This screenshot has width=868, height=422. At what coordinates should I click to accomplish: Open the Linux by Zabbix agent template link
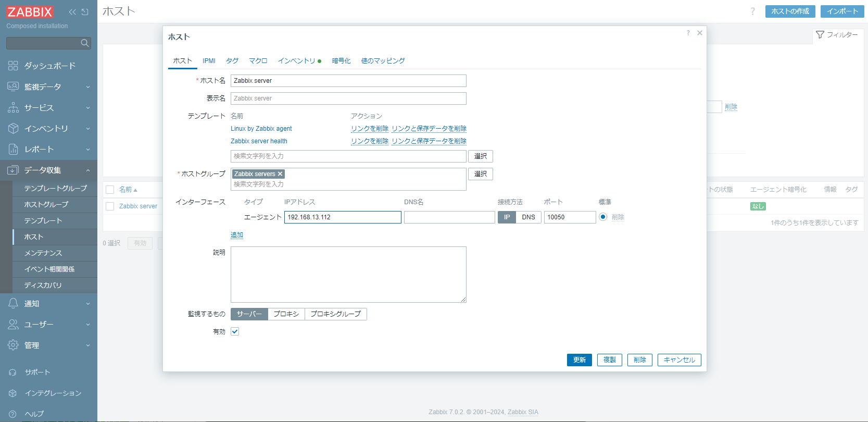click(261, 129)
